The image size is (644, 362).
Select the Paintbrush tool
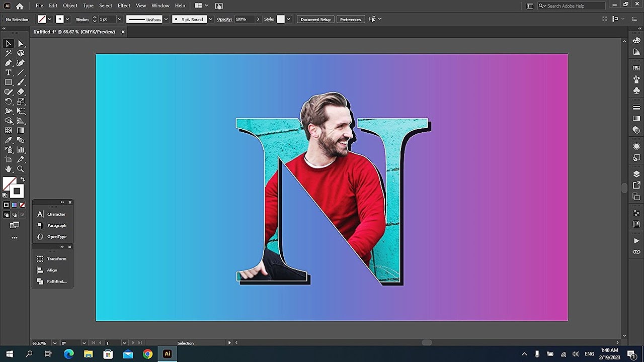tap(21, 82)
